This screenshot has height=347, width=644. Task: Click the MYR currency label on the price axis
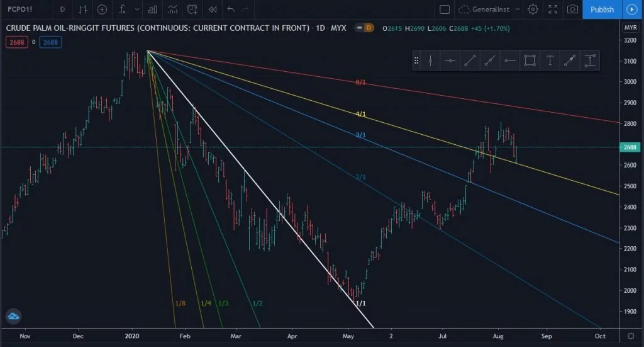click(630, 28)
